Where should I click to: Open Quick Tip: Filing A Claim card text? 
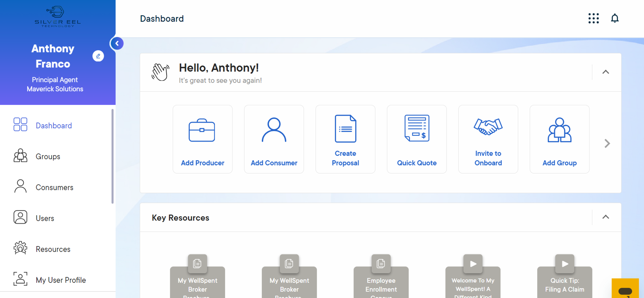[564, 285]
